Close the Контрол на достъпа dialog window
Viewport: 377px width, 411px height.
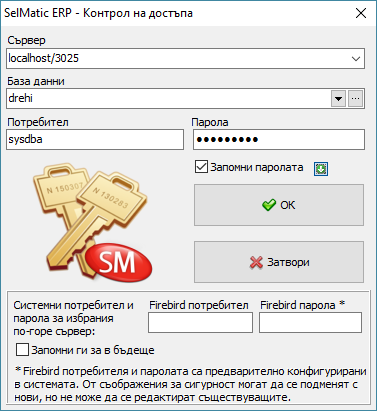361,13
